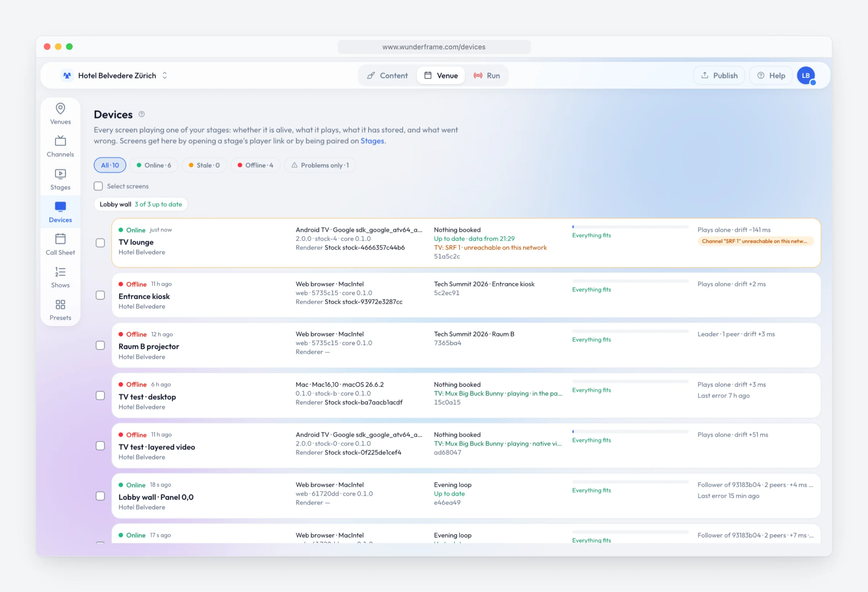Click the Publish button
Viewport: 868px width, 592px height.
point(719,76)
